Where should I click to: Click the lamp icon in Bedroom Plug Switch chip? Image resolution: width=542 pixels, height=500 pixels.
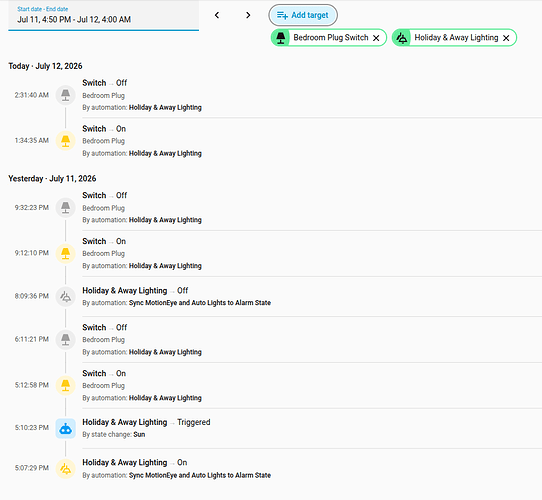click(281, 38)
